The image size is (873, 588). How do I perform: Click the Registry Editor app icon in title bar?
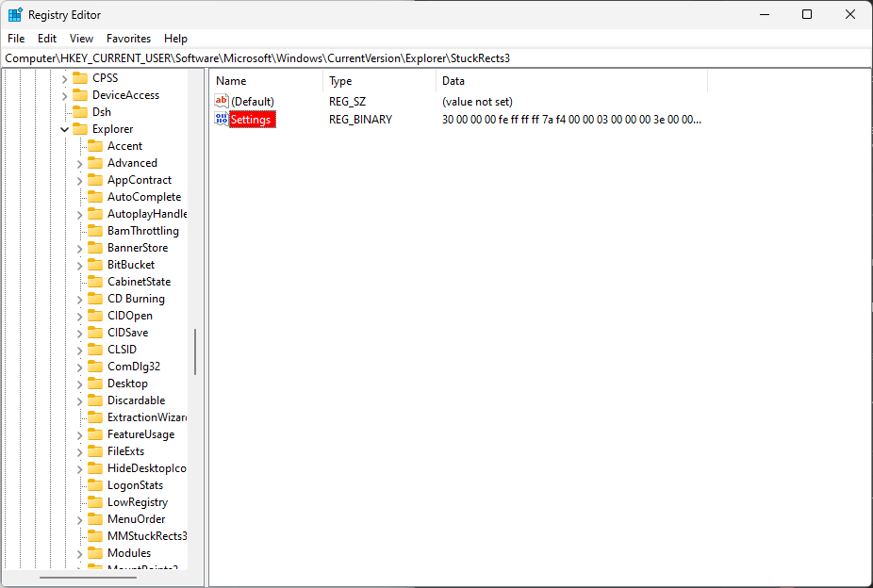click(15, 14)
